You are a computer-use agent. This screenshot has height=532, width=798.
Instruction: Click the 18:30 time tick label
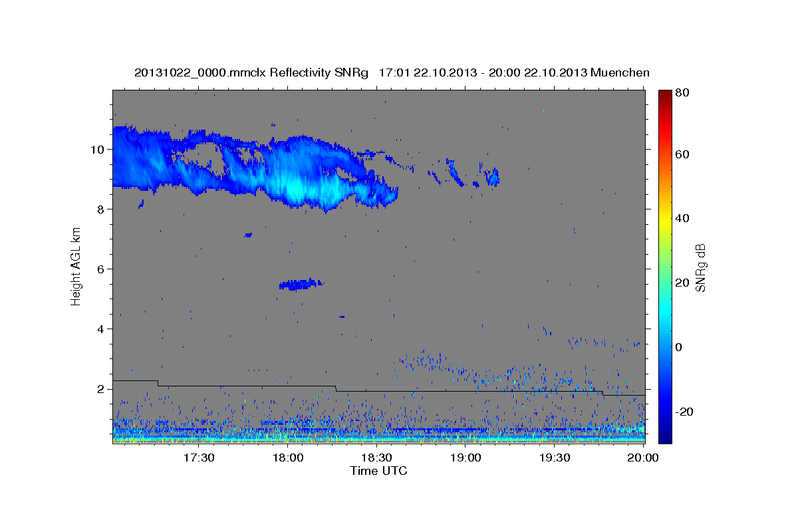pyautogui.click(x=376, y=458)
